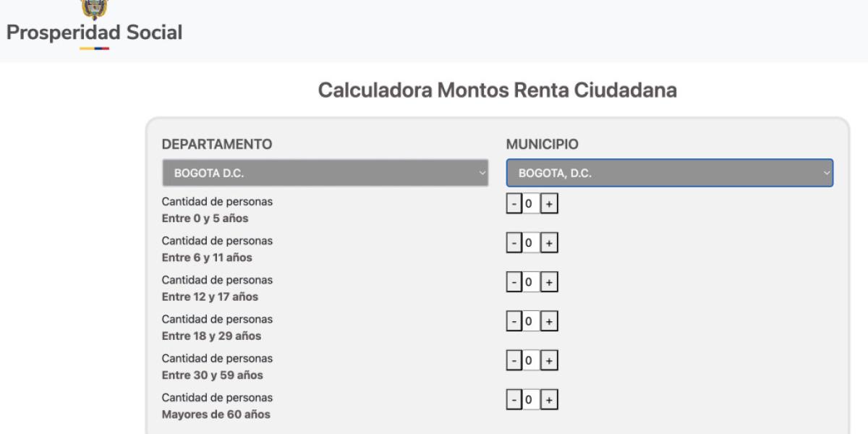
Task: Open the DEPARTAMENTO dropdown
Action: click(x=325, y=174)
